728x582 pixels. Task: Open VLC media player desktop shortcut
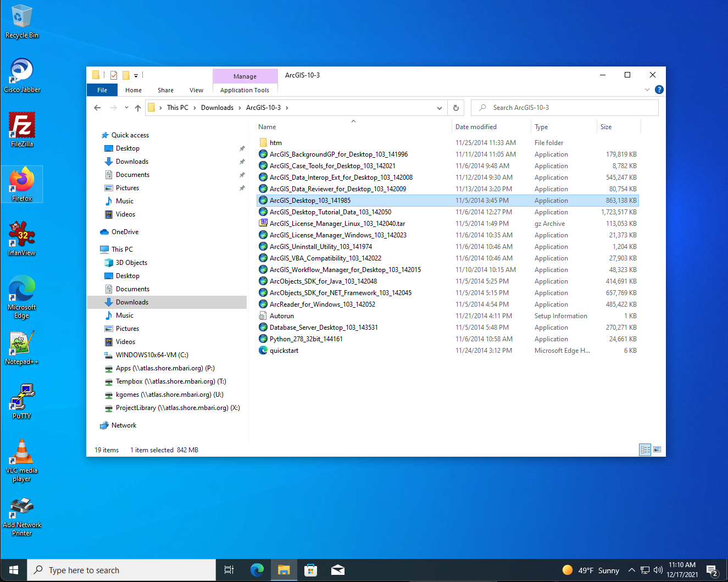tap(22, 461)
